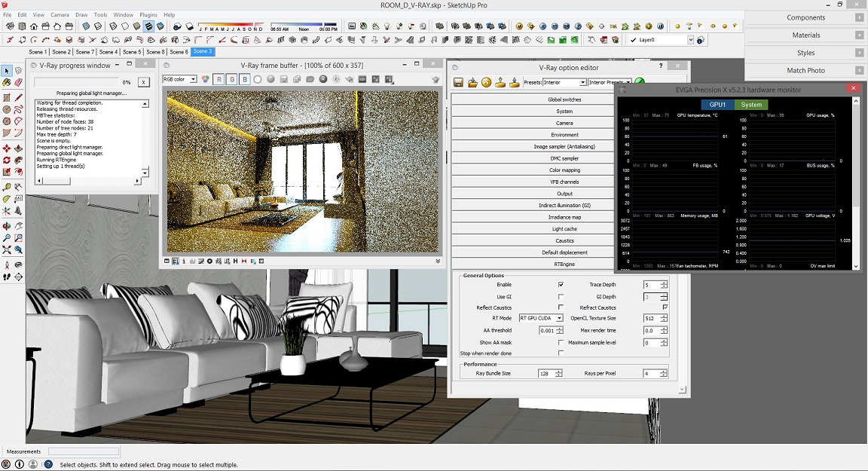Click the GPU1 tab in EVGA monitor
The image size is (868, 471).
click(717, 105)
